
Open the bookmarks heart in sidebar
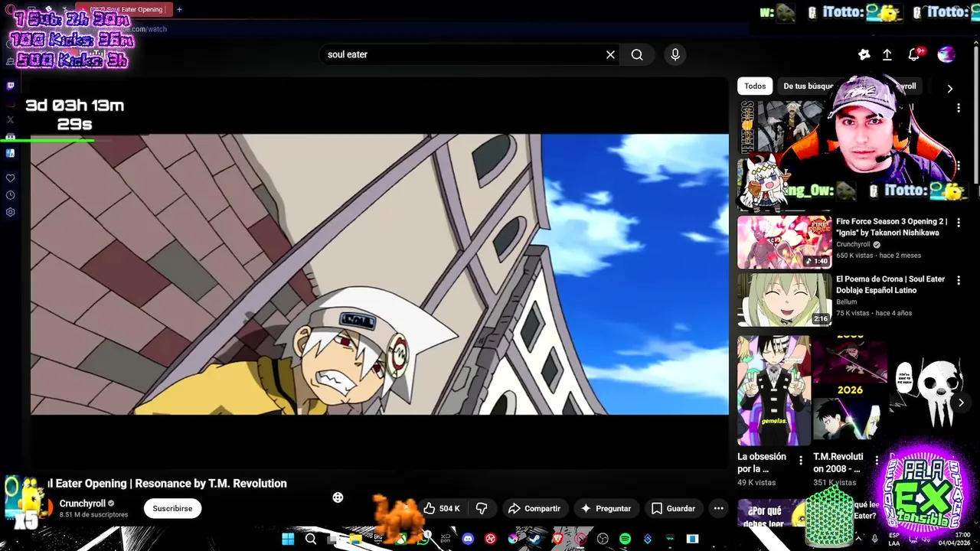[x=10, y=178]
